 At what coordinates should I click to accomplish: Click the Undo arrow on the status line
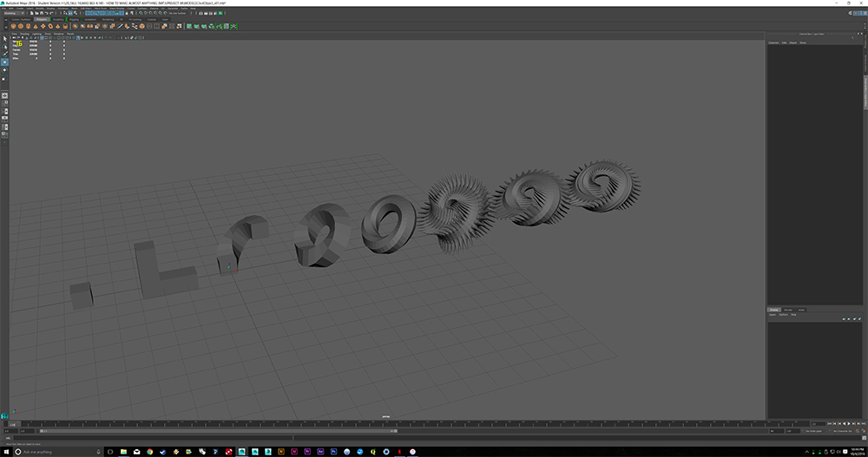[47, 13]
